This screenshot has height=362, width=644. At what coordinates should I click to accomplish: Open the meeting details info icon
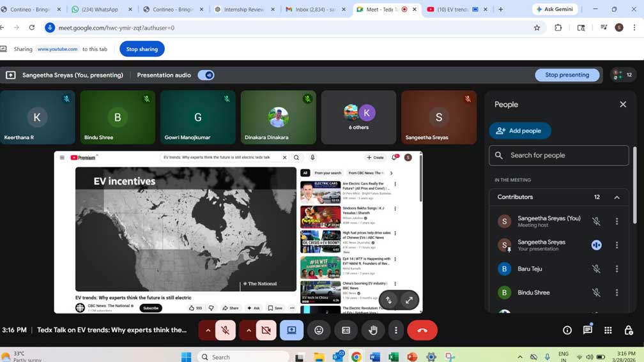click(567, 330)
